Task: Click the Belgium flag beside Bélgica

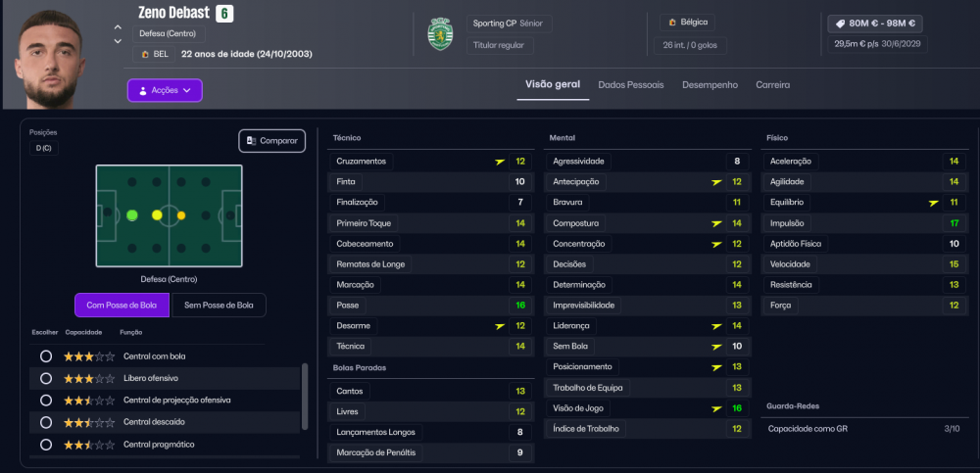Action: [672, 22]
